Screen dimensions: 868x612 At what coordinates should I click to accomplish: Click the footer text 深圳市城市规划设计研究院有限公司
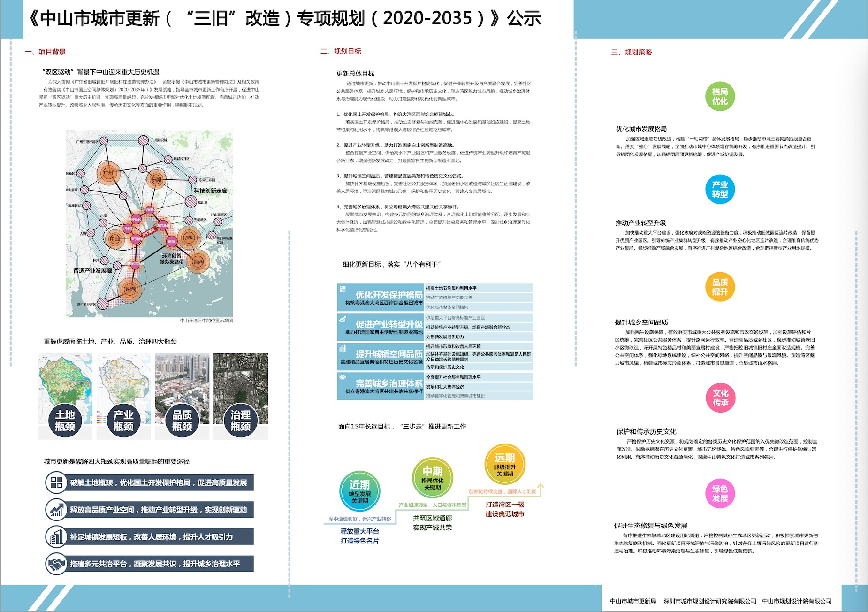point(710,601)
